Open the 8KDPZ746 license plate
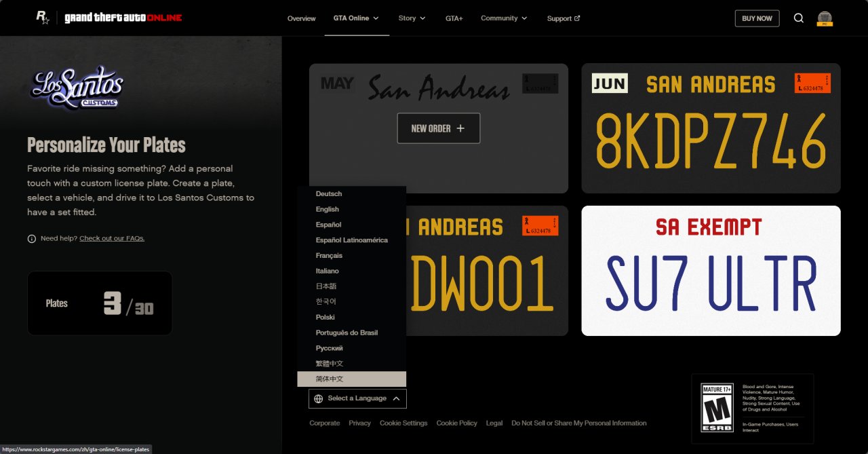This screenshot has height=454, width=868. [x=711, y=128]
